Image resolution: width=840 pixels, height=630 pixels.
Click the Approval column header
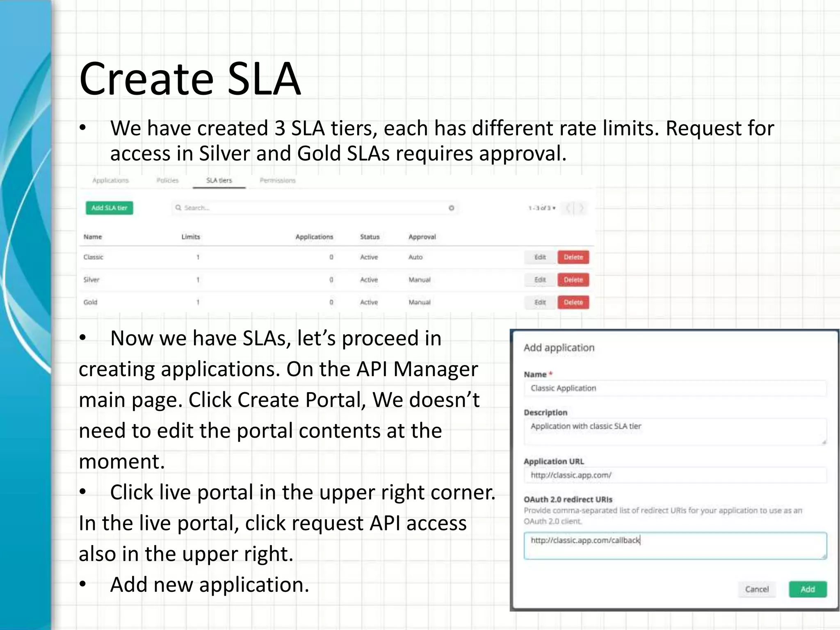point(422,237)
